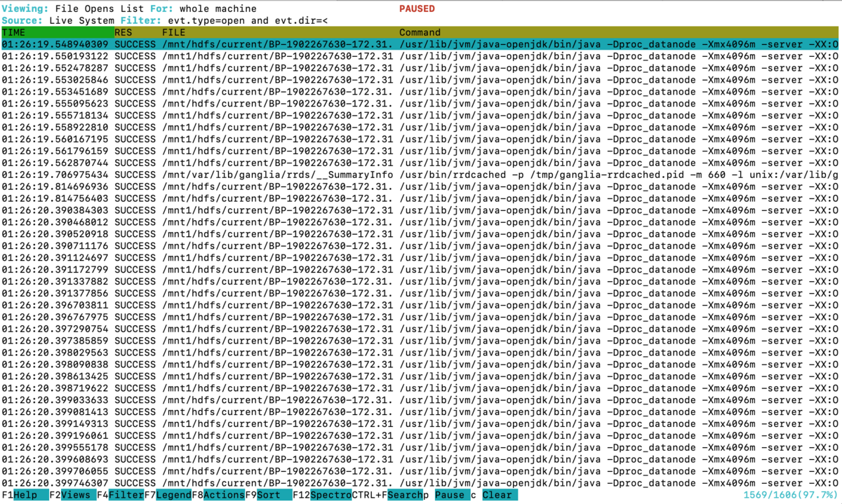Select row with time 01:26:20.398719622
The width and height of the screenshot is (842, 504).
tap(421, 388)
